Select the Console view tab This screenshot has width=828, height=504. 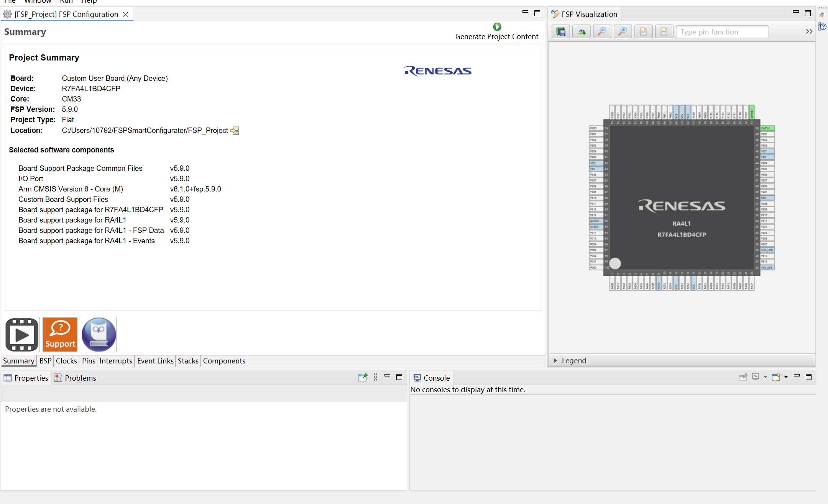(x=432, y=378)
